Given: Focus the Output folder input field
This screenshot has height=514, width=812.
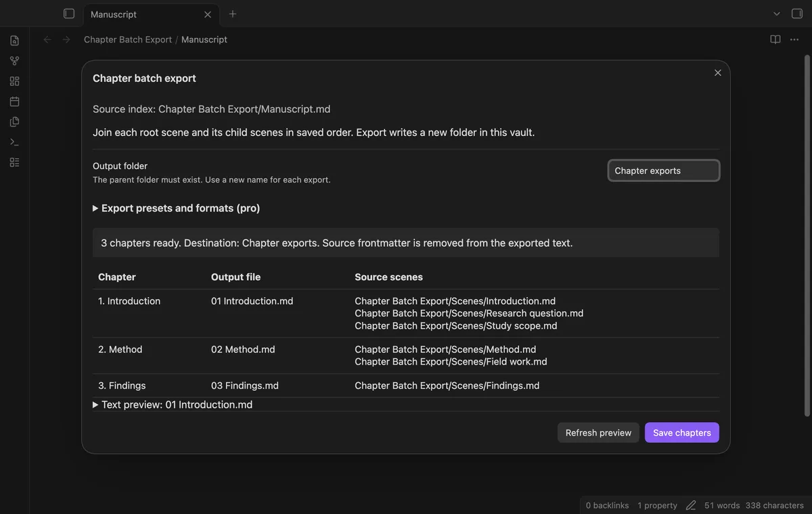Looking at the screenshot, I should click(x=664, y=170).
